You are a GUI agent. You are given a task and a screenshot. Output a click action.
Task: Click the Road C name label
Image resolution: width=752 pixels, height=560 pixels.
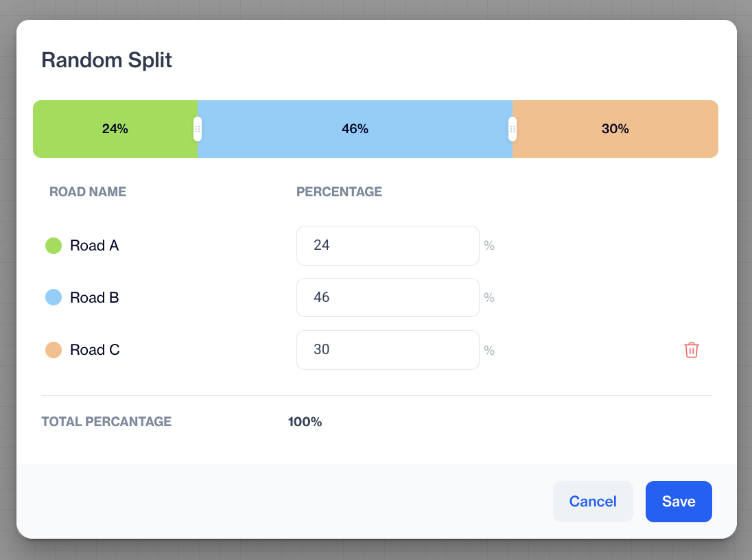click(x=95, y=350)
